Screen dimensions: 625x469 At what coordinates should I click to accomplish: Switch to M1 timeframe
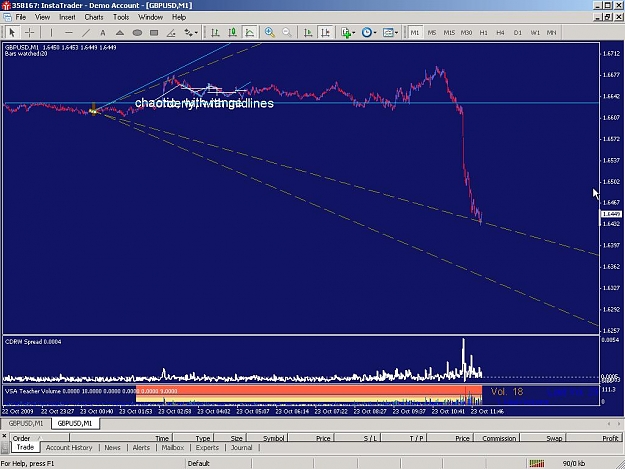coord(415,33)
